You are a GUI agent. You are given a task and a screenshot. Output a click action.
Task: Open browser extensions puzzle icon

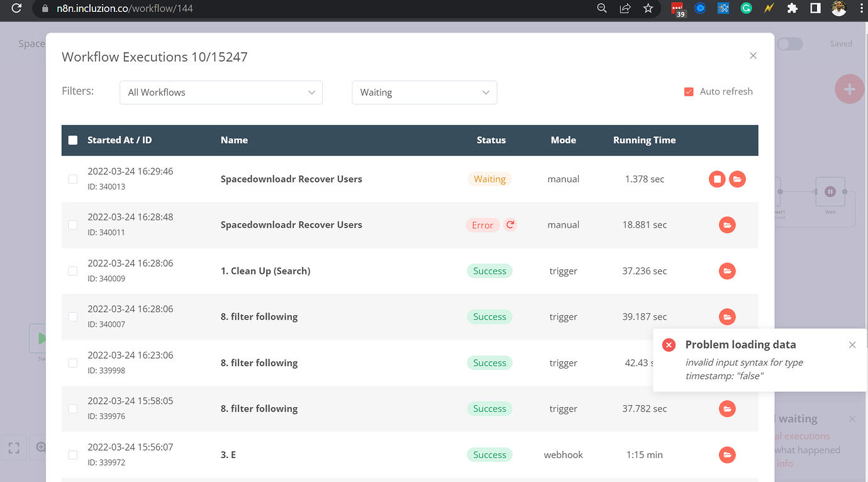point(792,9)
